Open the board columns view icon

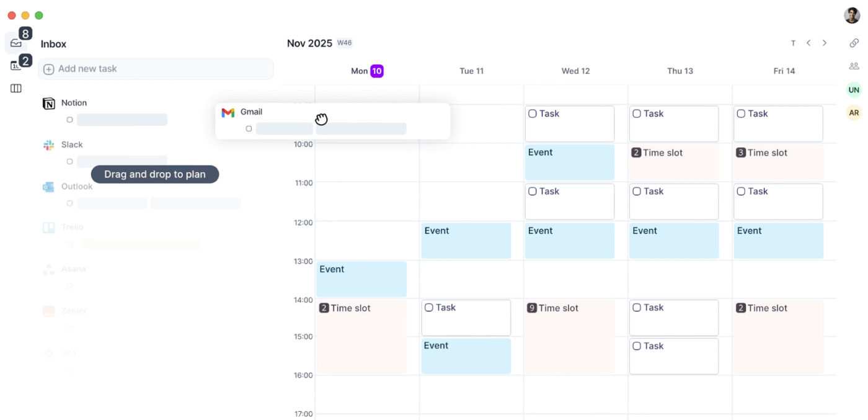tap(16, 89)
